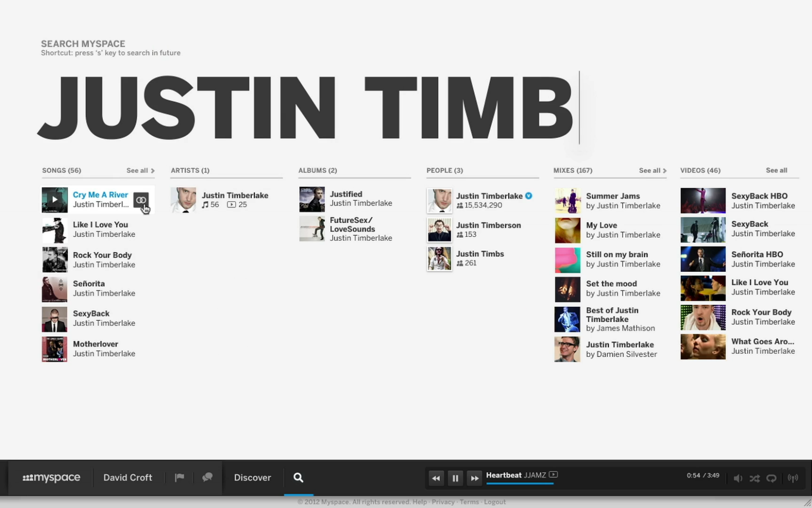Image resolution: width=812 pixels, height=508 pixels.
Task: Click the Myspace logo in the bottom bar
Action: tap(51, 478)
